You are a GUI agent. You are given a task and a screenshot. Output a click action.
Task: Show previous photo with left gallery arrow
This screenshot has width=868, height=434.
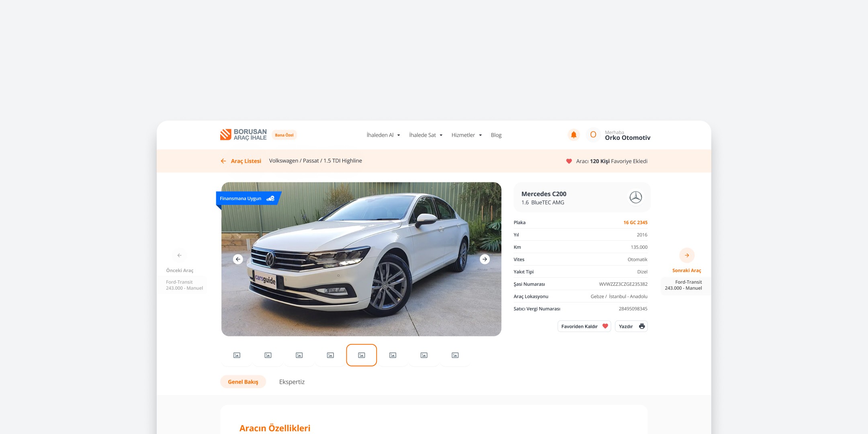[238, 259]
